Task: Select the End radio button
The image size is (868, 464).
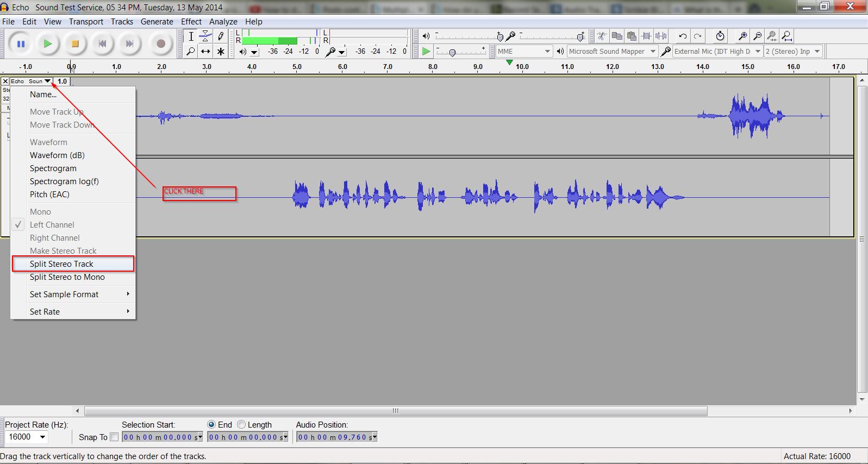Action: point(211,424)
